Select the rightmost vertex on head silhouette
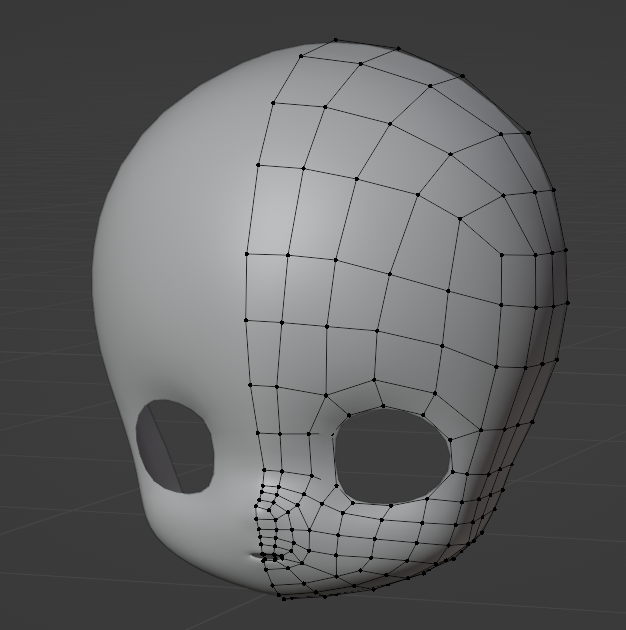Image resolution: width=626 pixels, height=630 pixels. (x=569, y=301)
